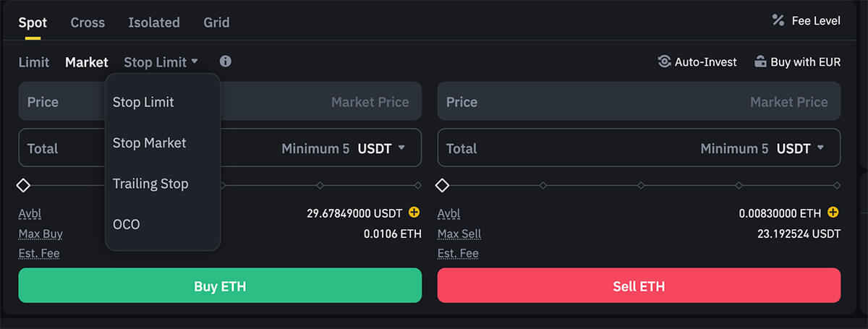Click the Fee Level percent icon

pos(778,20)
